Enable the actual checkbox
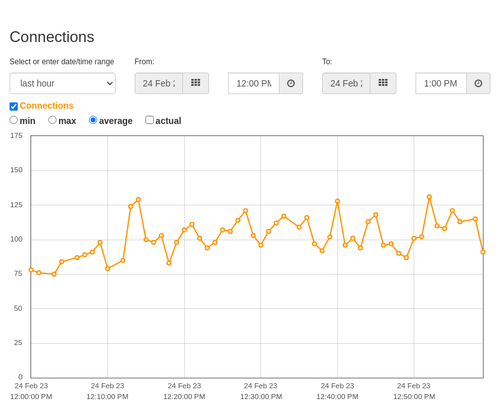500x403 pixels. click(x=150, y=120)
